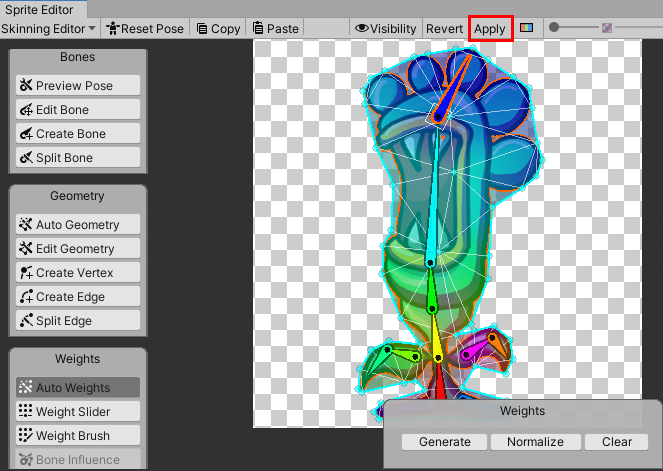The width and height of the screenshot is (663, 471).
Task: Open the Weight Slider tool
Action: (77, 412)
